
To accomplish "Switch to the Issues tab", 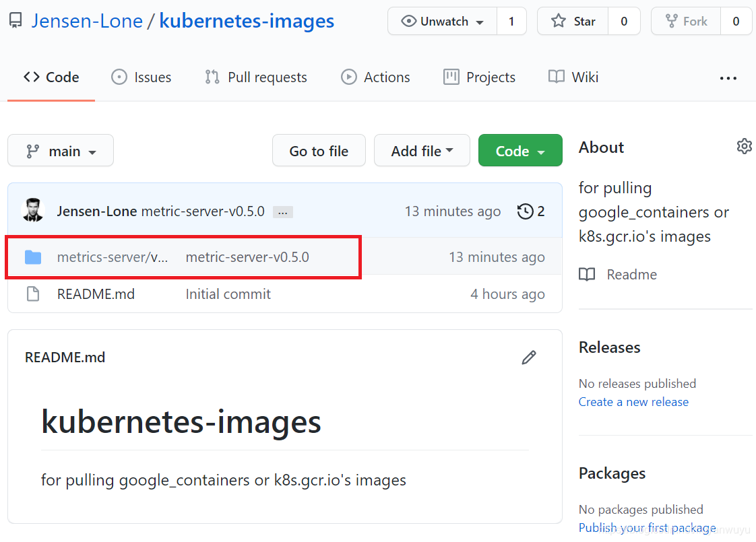I will pyautogui.click(x=141, y=77).
